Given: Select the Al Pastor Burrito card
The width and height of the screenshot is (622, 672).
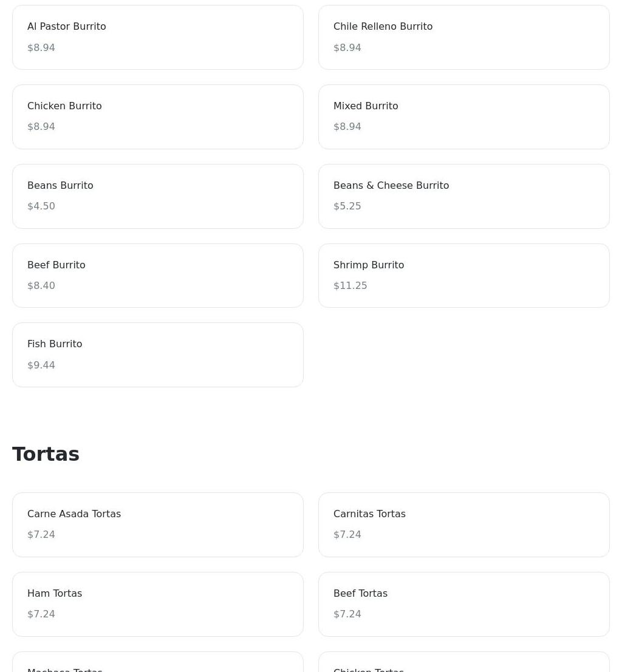Looking at the screenshot, I should (158, 37).
